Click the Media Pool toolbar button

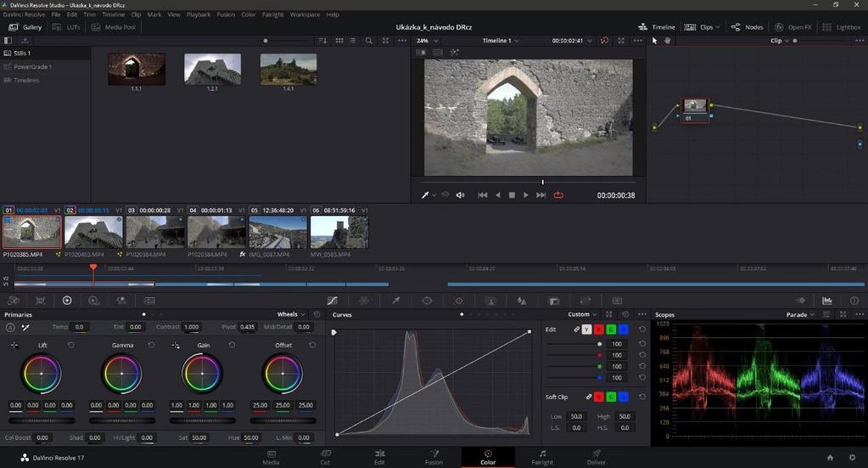coord(114,27)
